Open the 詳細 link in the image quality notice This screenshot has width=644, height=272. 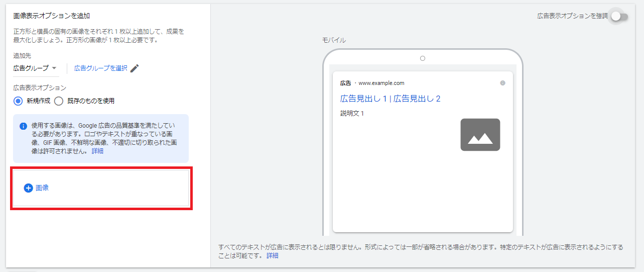click(97, 151)
